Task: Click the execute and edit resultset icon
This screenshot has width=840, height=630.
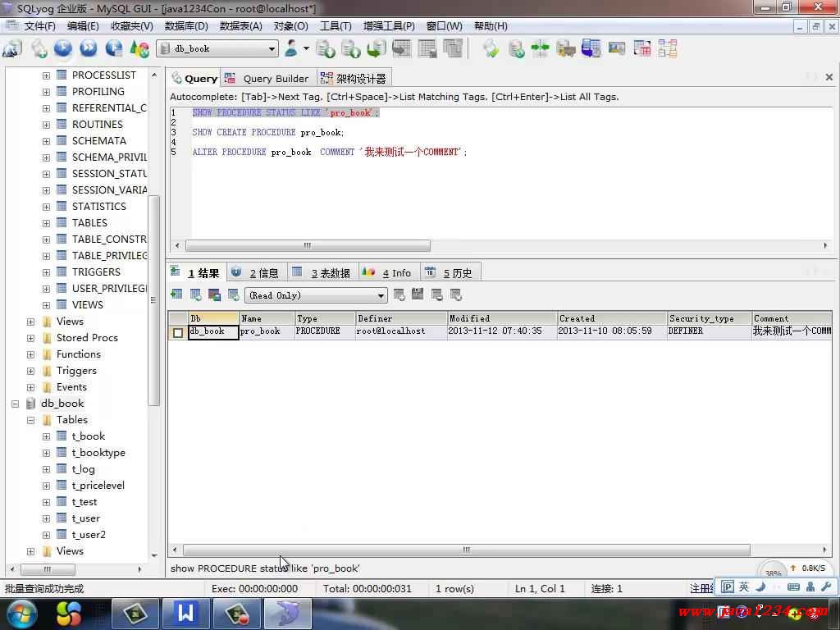Action: pyautogui.click(x=113, y=48)
